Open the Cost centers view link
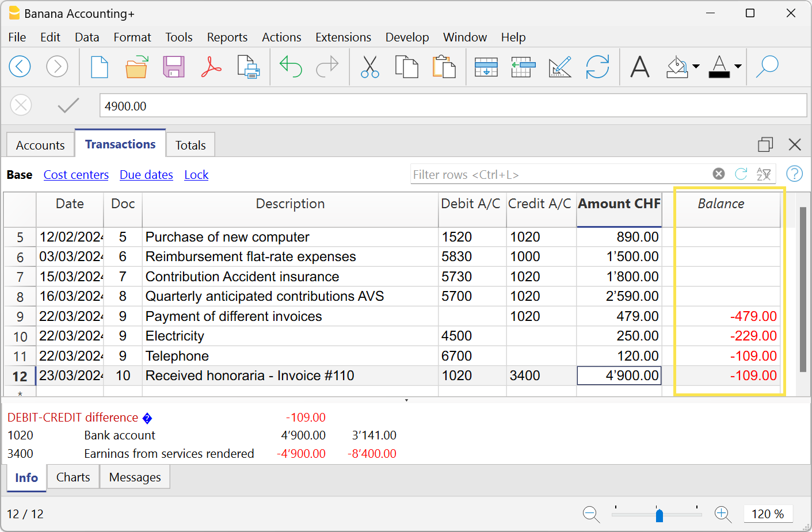 coord(76,174)
